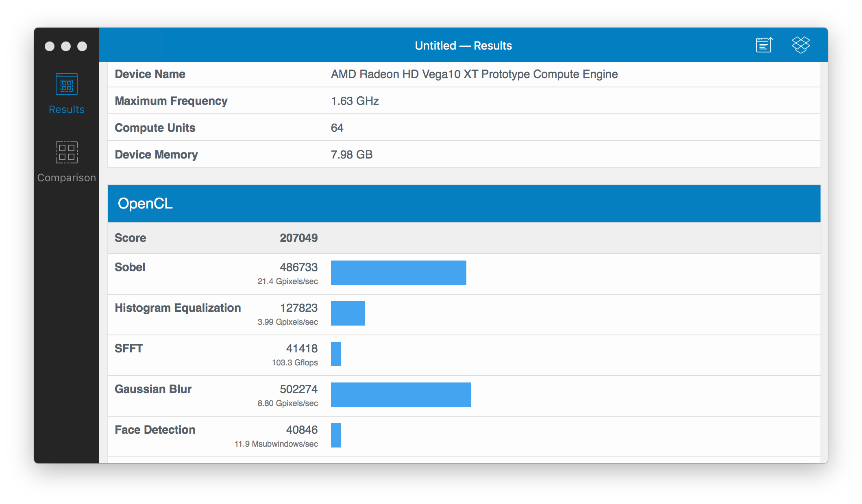Select the overall score 207049
The image size is (862, 504).
tap(299, 238)
